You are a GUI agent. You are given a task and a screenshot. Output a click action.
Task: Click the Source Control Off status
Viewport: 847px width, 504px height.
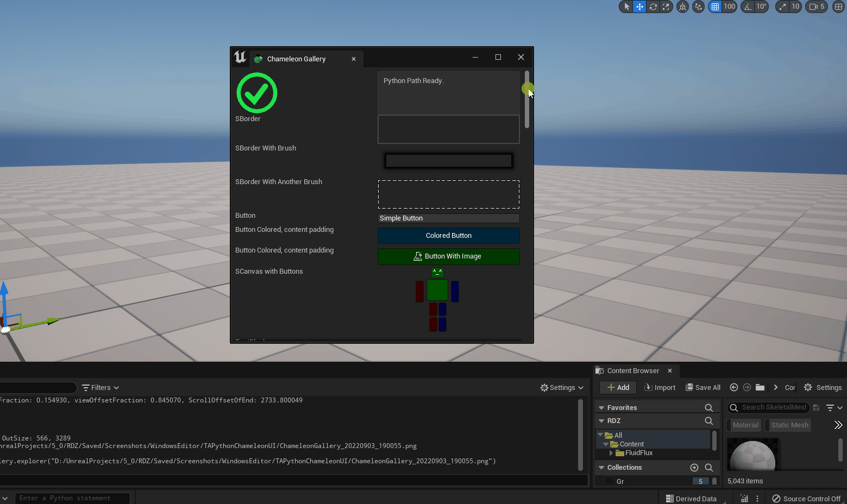tap(806, 499)
